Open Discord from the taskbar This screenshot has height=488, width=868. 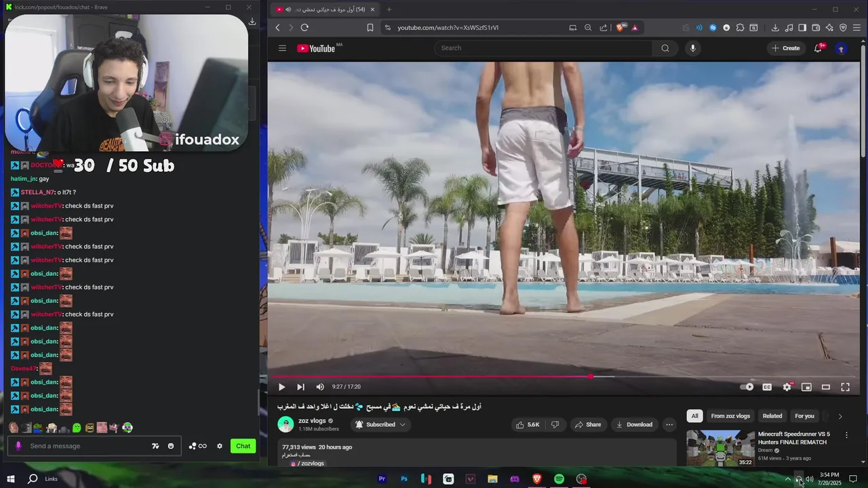point(515,479)
